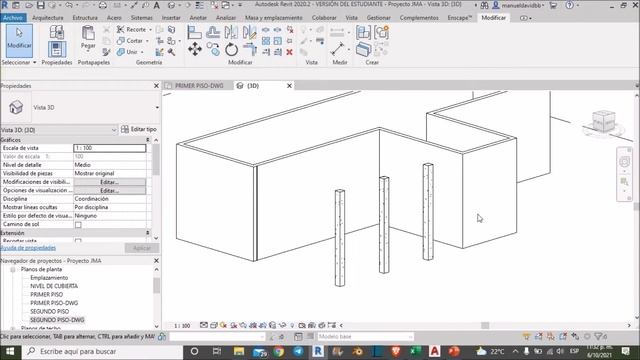The height and width of the screenshot is (360, 640).
Task: Click Editar for Opciones de visualización
Action: click(109, 191)
